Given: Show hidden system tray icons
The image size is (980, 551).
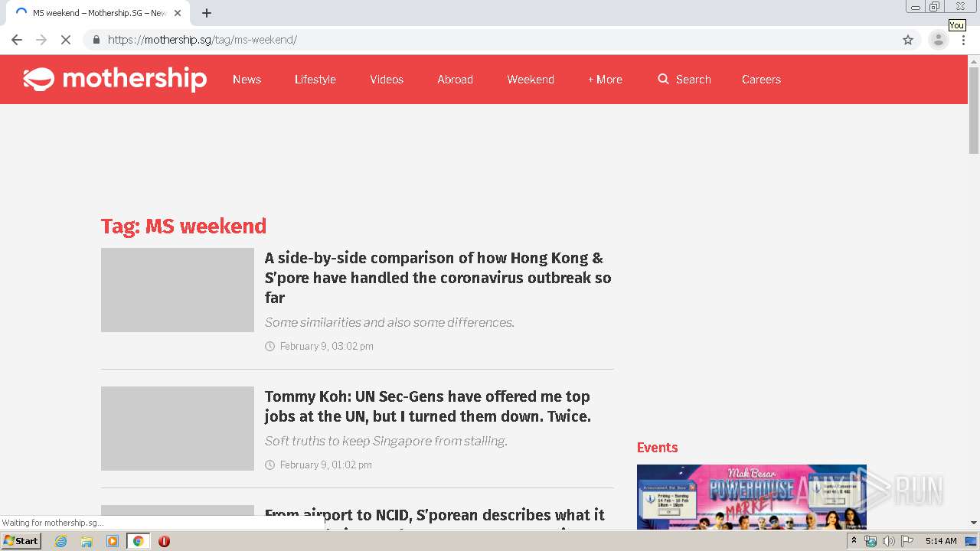Looking at the screenshot, I should tap(854, 541).
